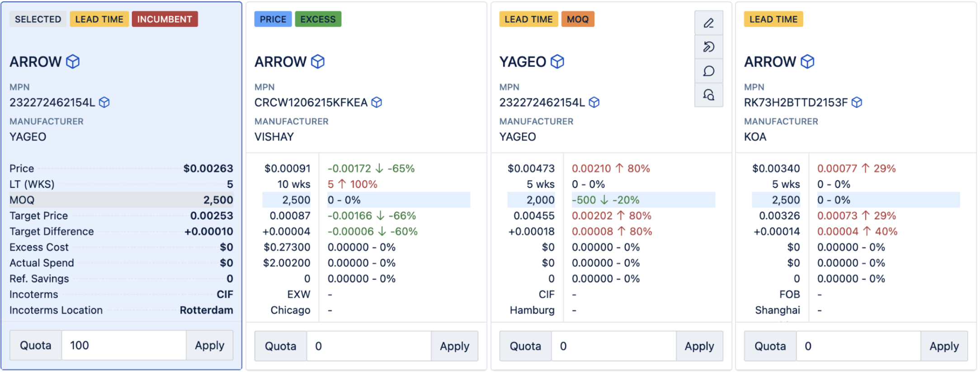Click the cube icon beside ARROW on the KOA card

[807, 61]
